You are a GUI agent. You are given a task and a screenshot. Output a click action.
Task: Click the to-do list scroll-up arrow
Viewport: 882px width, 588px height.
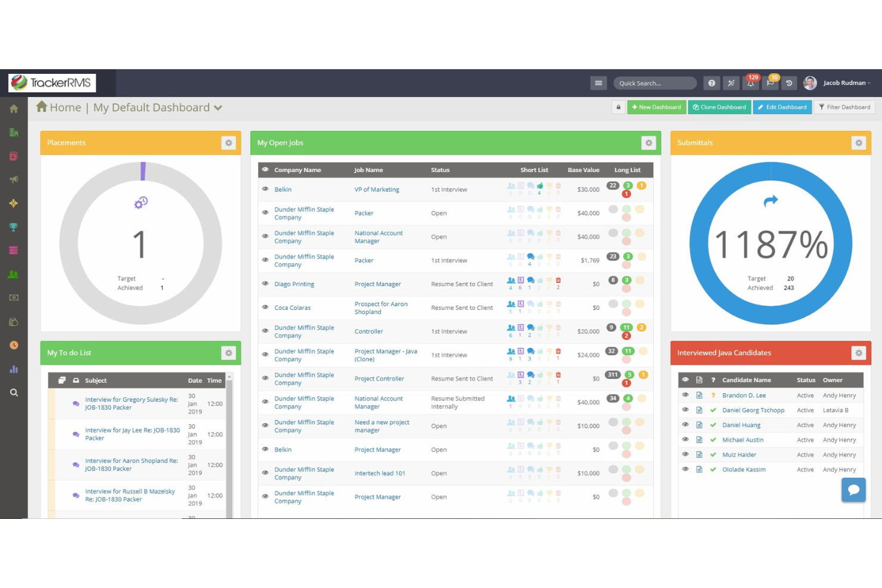point(229,377)
